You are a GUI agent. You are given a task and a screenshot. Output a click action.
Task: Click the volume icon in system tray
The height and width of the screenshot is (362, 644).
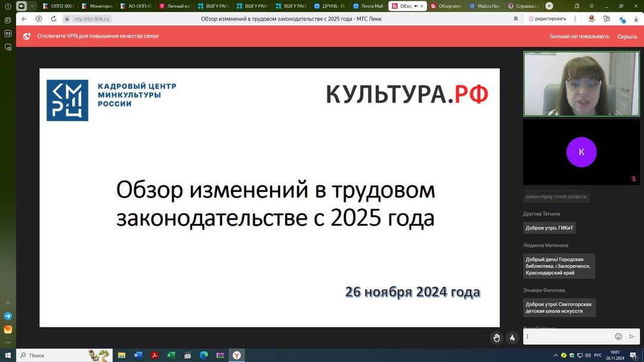(x=588, y=355)
